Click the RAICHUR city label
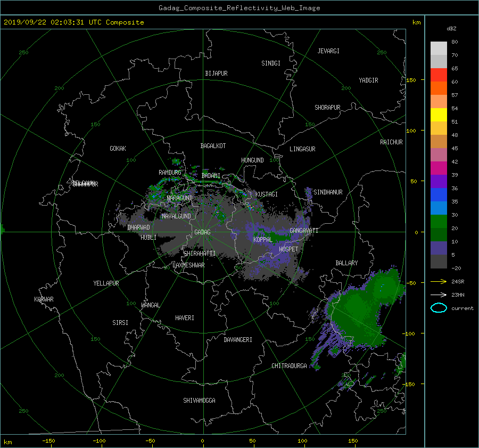Image resolution: width=479 pixels, height=448 pixels. tap(391, 142)
